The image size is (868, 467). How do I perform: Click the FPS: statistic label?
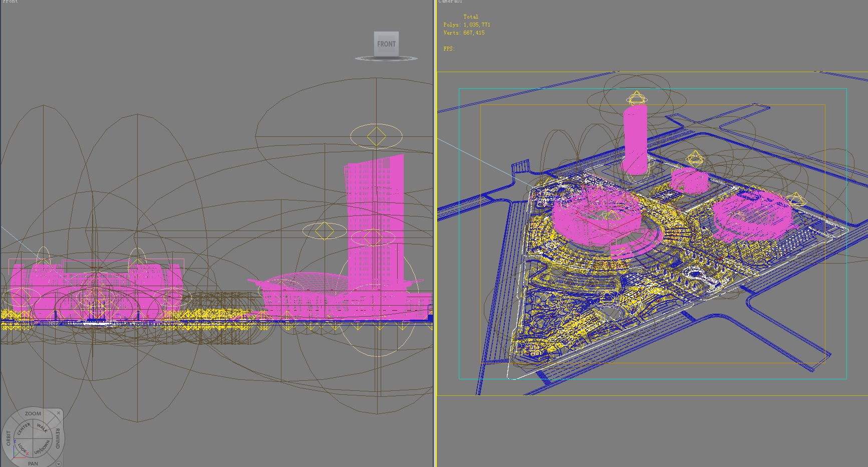449,49
